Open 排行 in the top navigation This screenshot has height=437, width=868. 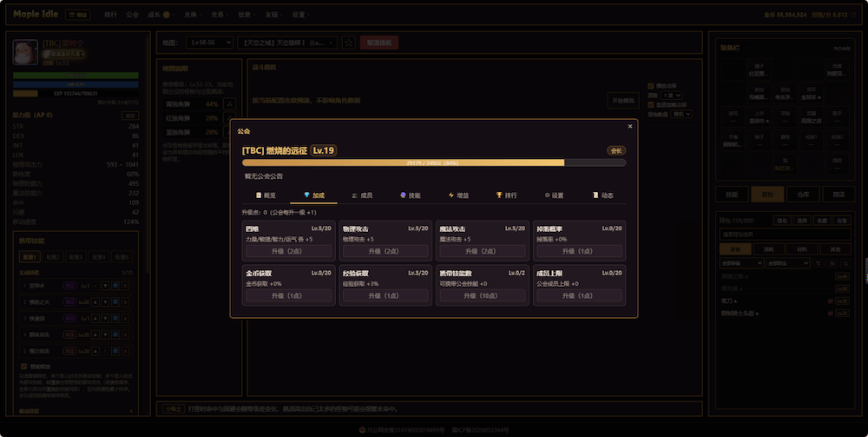111,15
